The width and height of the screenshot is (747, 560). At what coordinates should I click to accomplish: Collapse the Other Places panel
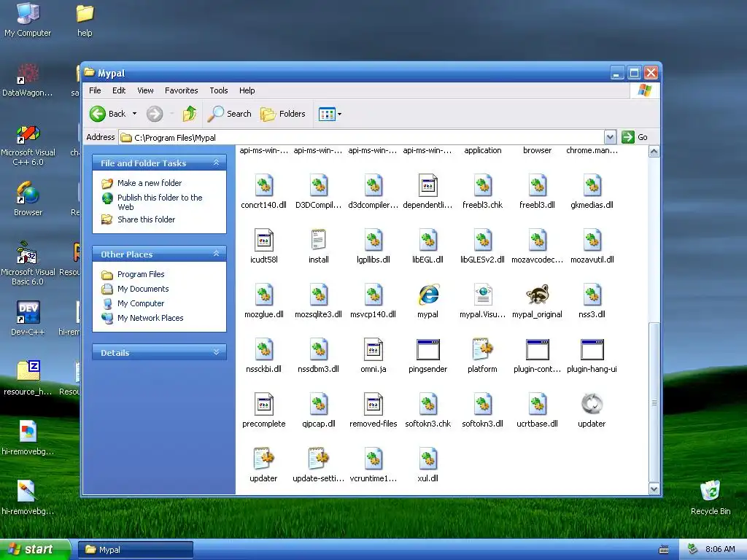pyautogui.click(x=216, y=254)
